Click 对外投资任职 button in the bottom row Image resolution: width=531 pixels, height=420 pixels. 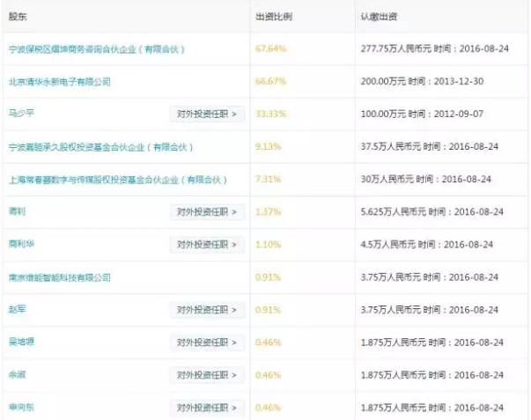coord(207,408)
